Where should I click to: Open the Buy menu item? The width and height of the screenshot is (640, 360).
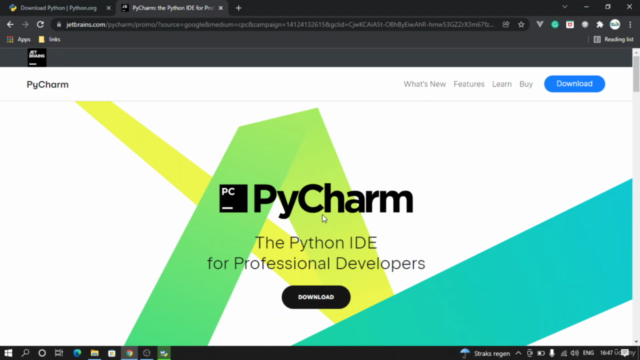pyautogui.click(x=526, y=84)
